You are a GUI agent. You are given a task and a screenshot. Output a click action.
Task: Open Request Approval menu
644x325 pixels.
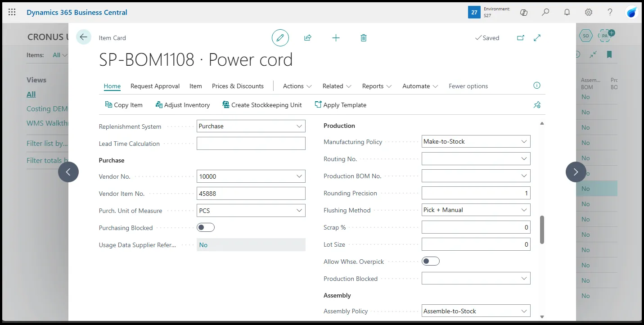(155, 86)
